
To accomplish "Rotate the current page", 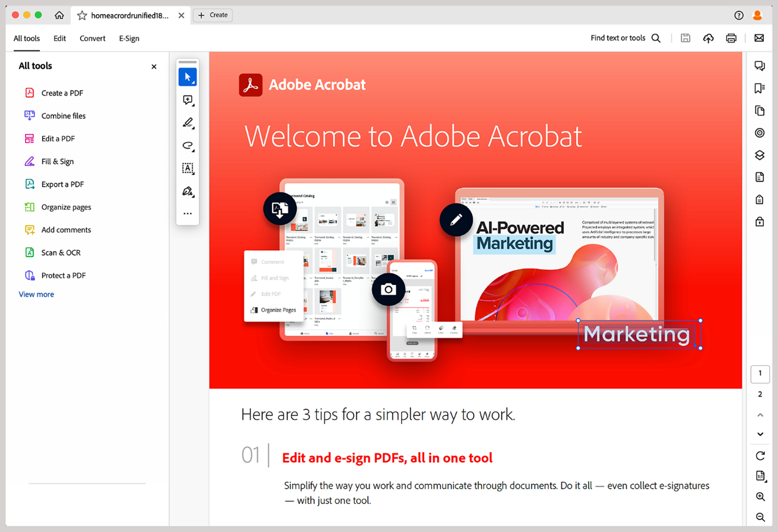I will (759, 455).
